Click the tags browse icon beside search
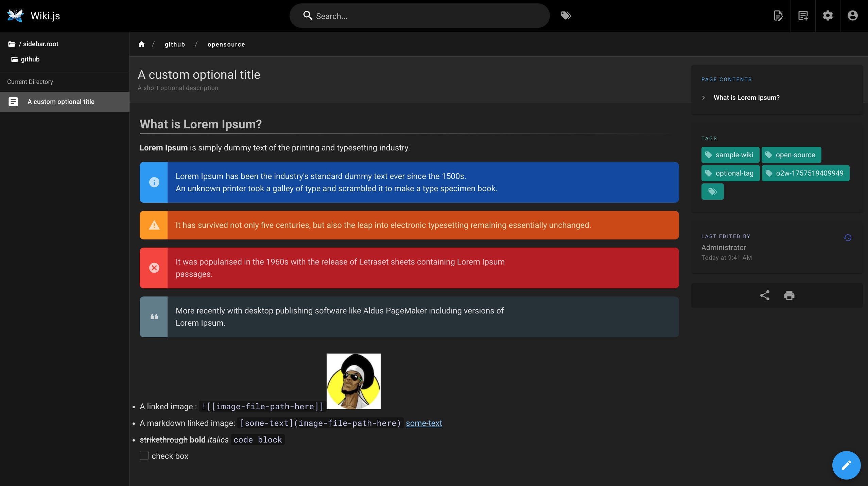The width and height of the screenshot is (868, 486). coord(566,16)
